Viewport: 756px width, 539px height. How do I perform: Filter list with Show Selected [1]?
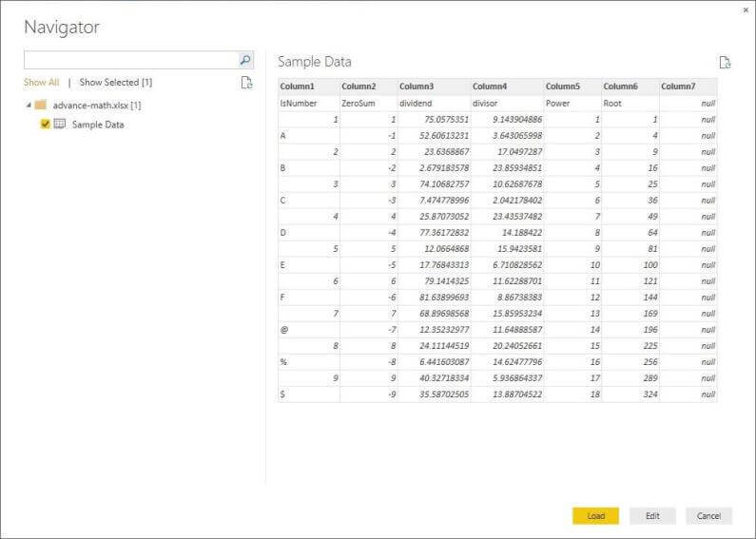(x=115, y=83)
